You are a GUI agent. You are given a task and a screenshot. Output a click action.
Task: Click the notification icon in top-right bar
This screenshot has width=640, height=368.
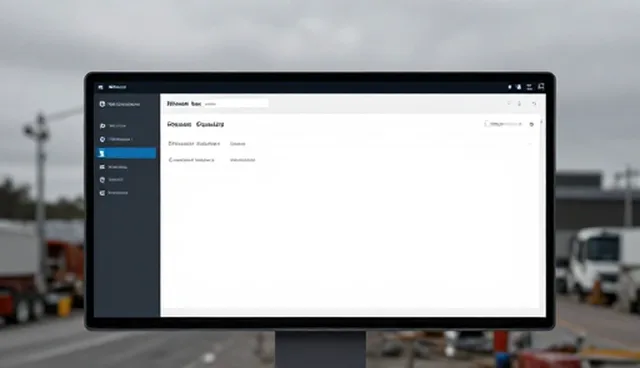(x=509, y=87)
